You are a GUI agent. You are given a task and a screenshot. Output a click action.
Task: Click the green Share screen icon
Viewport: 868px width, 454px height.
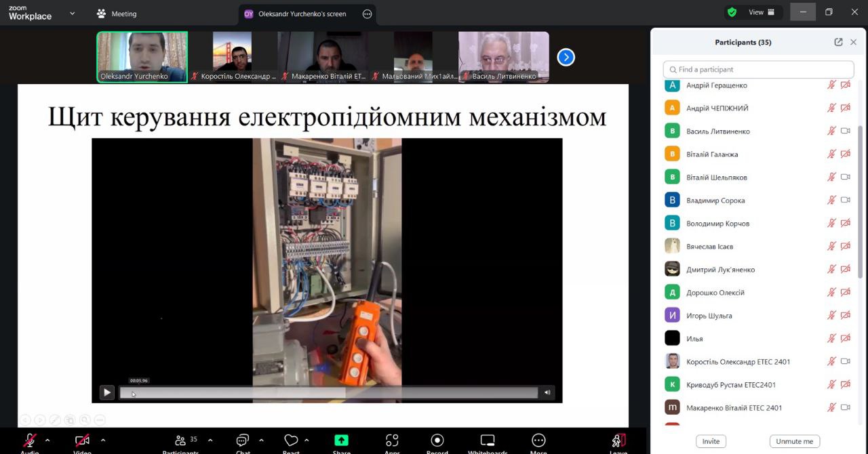[x=342, y=440]
